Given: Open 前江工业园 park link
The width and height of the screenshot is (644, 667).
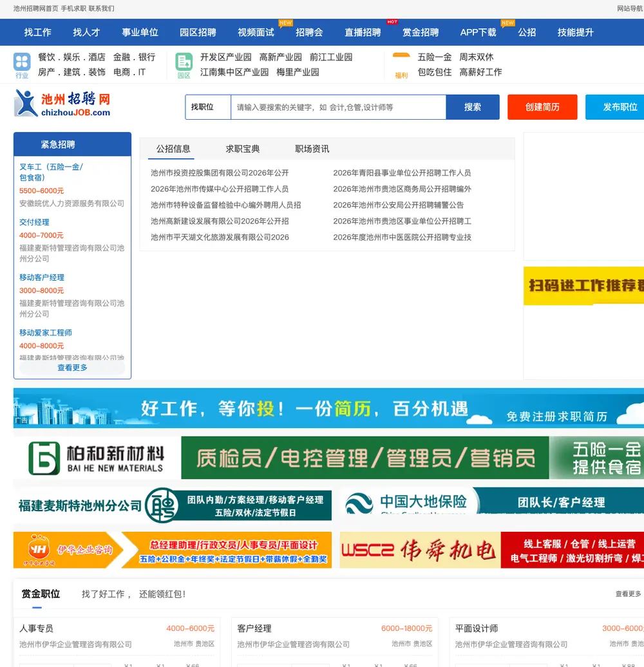Looking at the screenshot, I should coord(331,57).
